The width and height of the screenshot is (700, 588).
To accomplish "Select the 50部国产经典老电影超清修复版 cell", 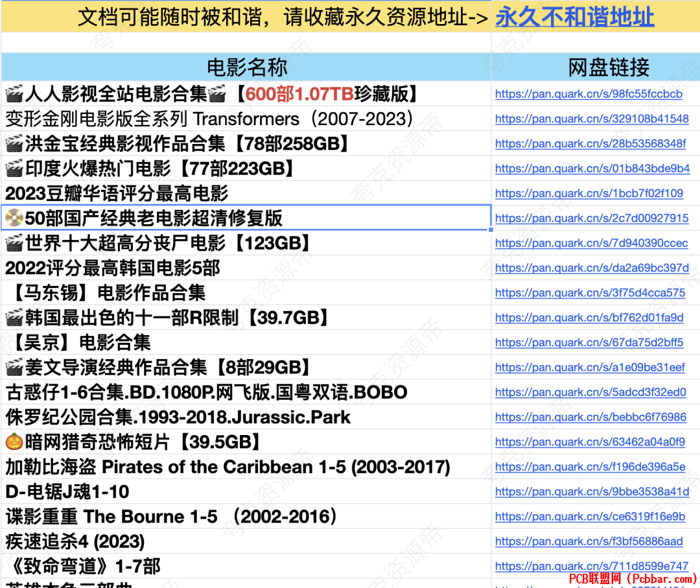I will (246, 218).
